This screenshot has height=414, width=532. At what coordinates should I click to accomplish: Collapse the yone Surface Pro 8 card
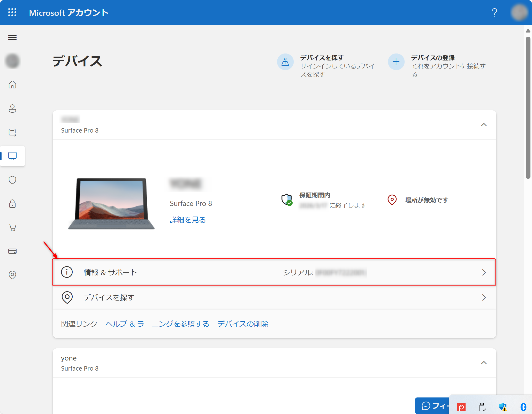pos(484,363)
